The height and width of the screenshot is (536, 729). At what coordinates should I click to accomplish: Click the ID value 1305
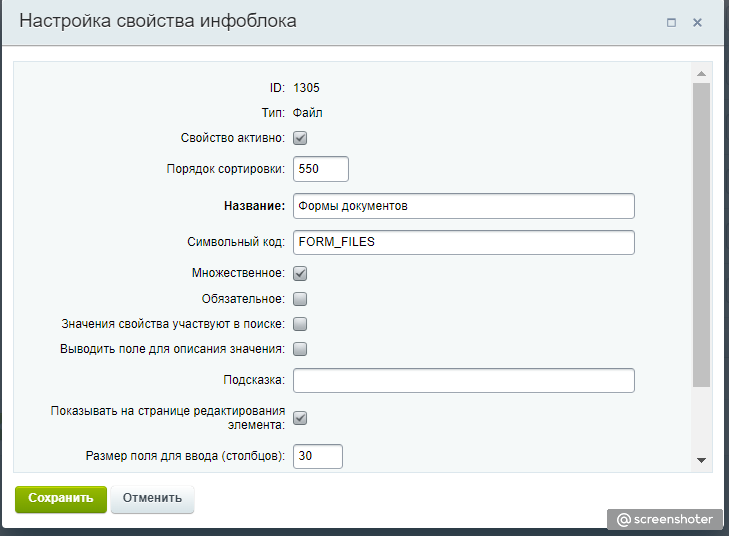tap(306, 88)
